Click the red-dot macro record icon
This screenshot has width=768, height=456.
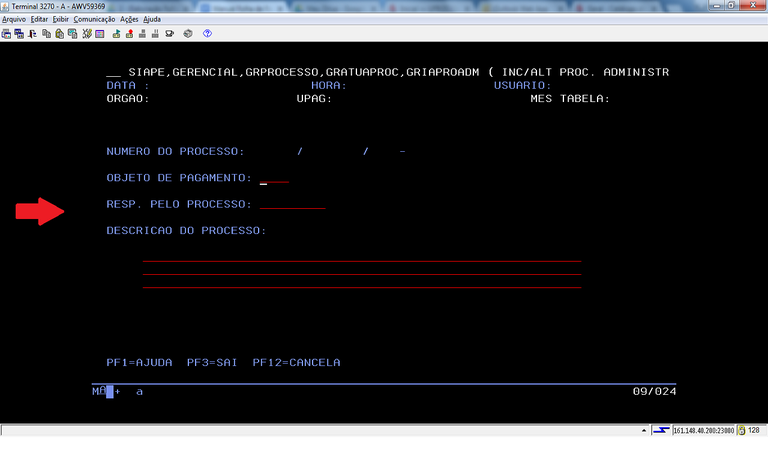tap(129, 33)
